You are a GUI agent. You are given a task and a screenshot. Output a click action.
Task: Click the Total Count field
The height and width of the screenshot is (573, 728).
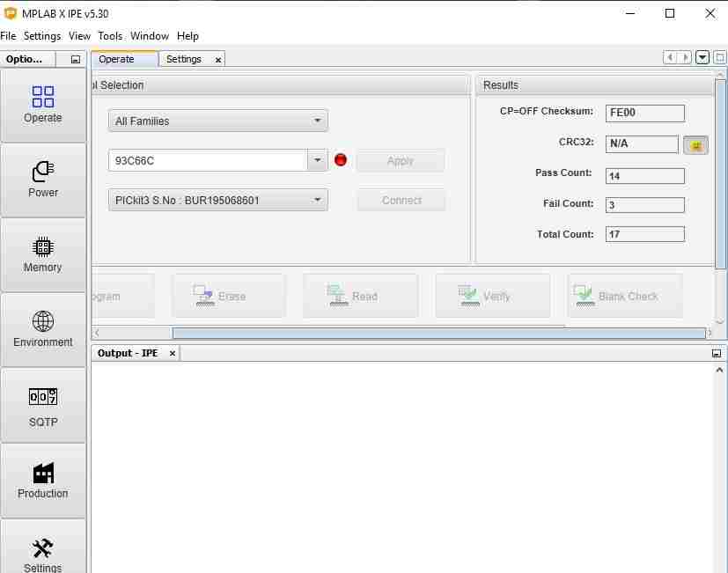coord(645,234)
